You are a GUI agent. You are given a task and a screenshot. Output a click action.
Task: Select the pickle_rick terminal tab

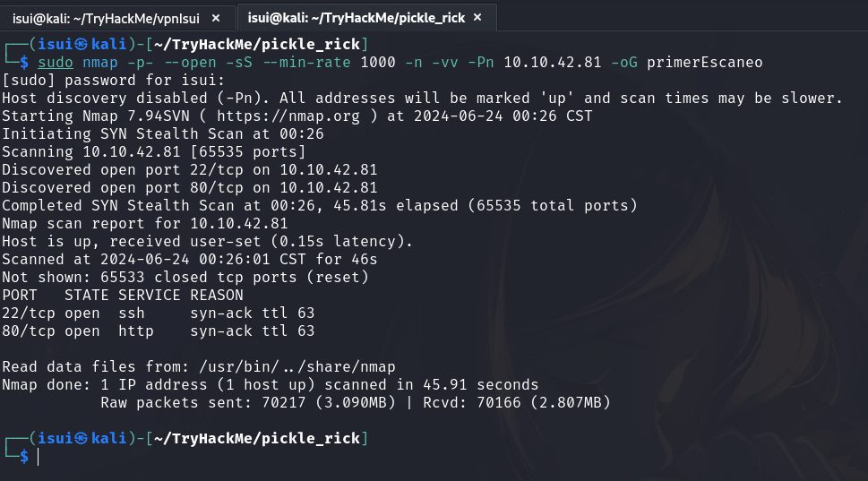click(357, 16)
